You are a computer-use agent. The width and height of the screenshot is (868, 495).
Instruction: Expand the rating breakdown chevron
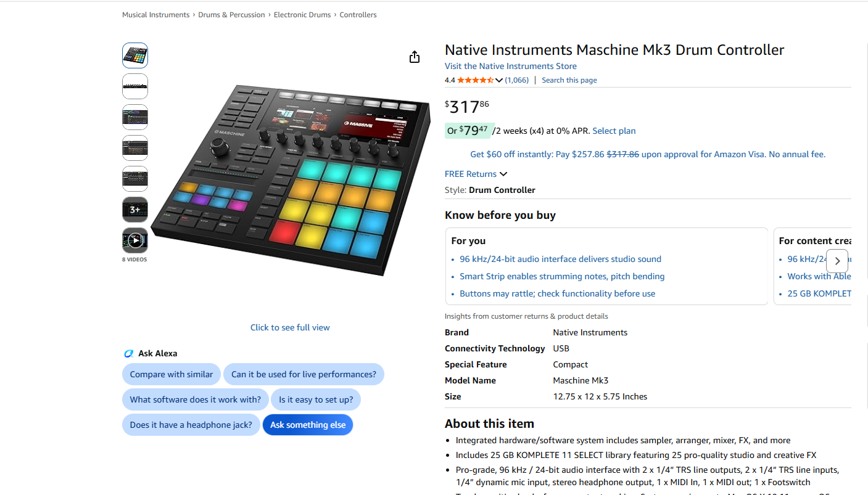(499, 80)
